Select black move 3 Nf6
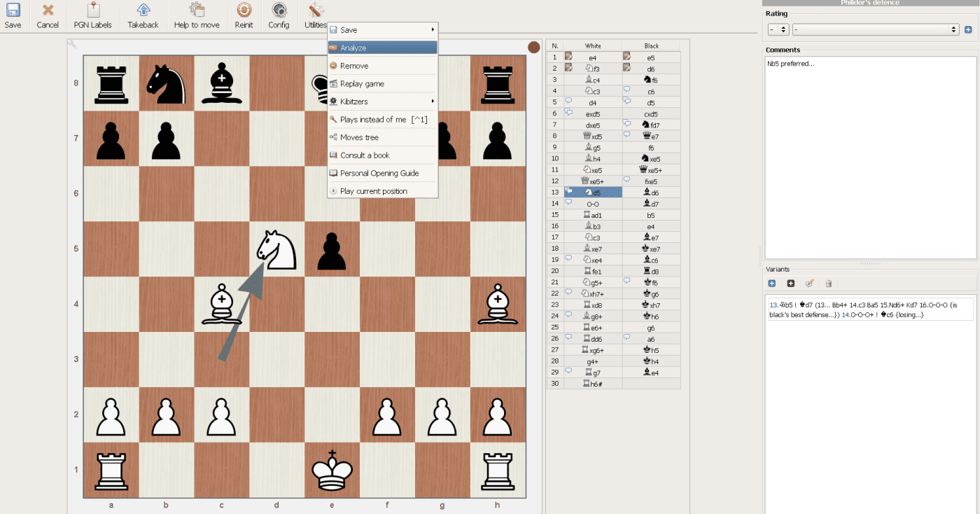980x514 pixels. coord(651,80)
